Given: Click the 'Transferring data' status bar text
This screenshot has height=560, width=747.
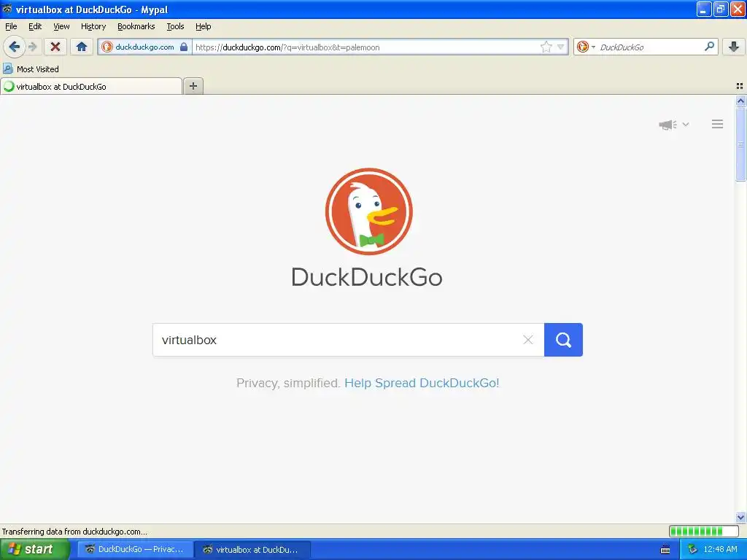Looking at the screenshot, I should coord(74,532).
